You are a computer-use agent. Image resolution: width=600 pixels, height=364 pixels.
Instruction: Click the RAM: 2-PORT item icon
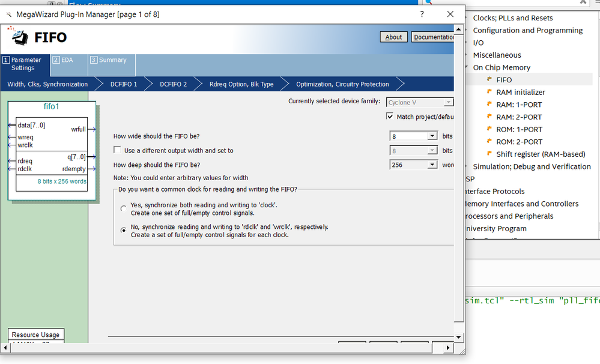tap(489, 116)
